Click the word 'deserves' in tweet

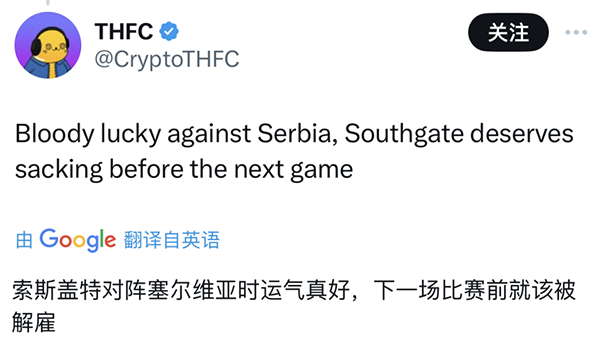tap(522, 134)
